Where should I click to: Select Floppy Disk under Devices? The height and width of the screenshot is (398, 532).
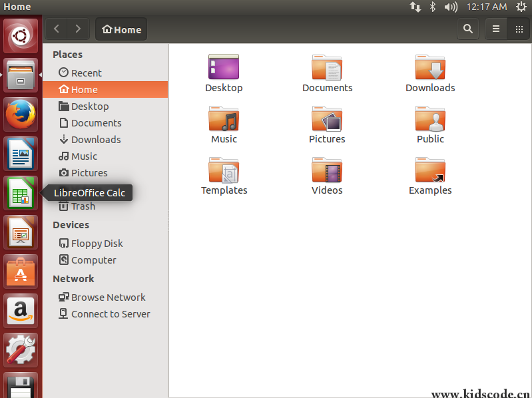point(105,244)
